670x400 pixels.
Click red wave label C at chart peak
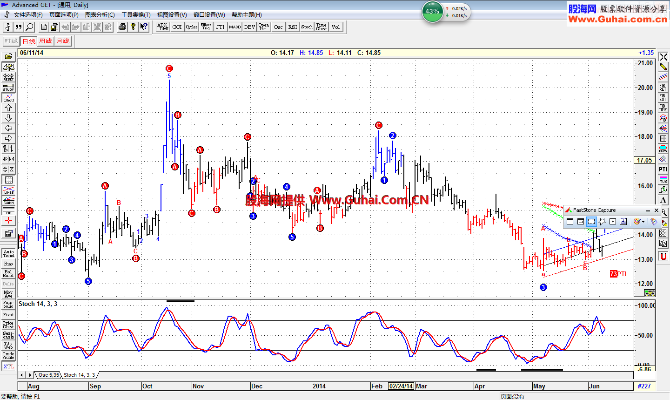point(169,68)
